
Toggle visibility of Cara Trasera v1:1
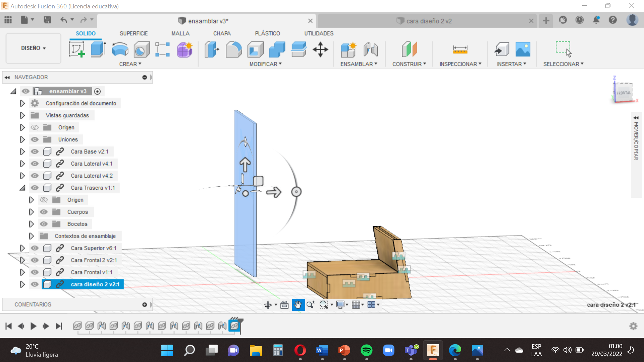[x=35, y=188]
